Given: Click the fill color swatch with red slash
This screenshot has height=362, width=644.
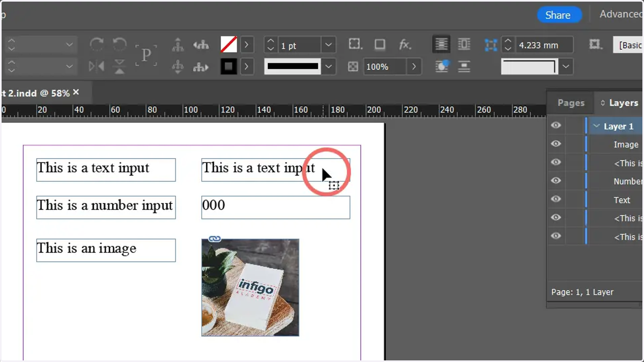Looking at the screenshot, I should [x=229, y=45].
